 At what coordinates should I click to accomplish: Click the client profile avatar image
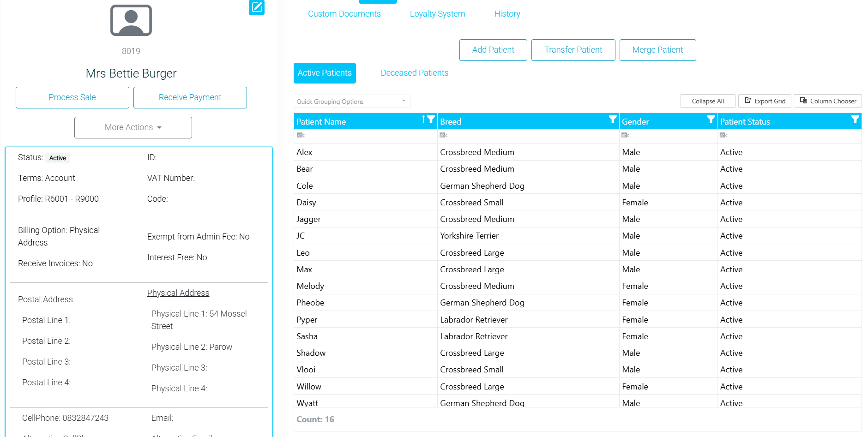(x=131, y=20)
